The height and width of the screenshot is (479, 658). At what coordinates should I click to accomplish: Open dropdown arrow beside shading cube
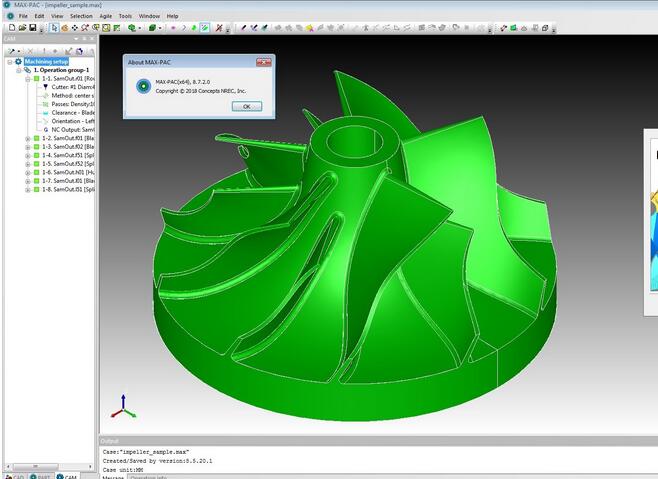pyautogui.click(x=160, y=28)
